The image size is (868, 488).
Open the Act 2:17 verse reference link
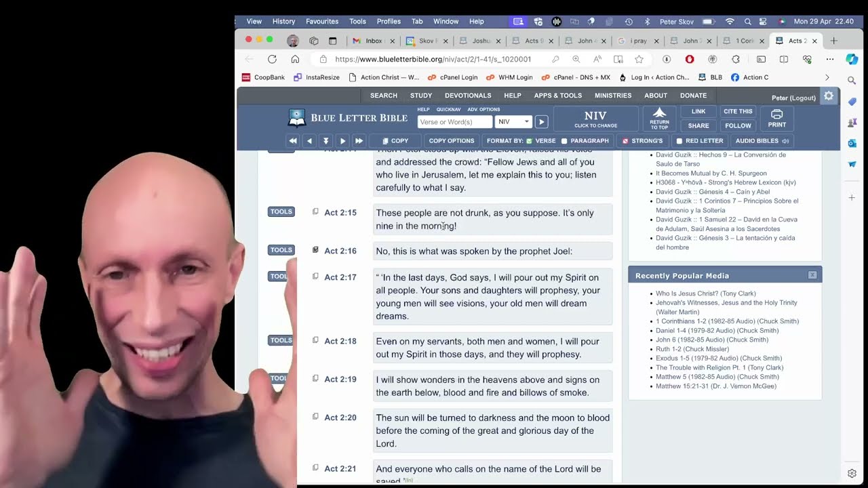[340, 277]
